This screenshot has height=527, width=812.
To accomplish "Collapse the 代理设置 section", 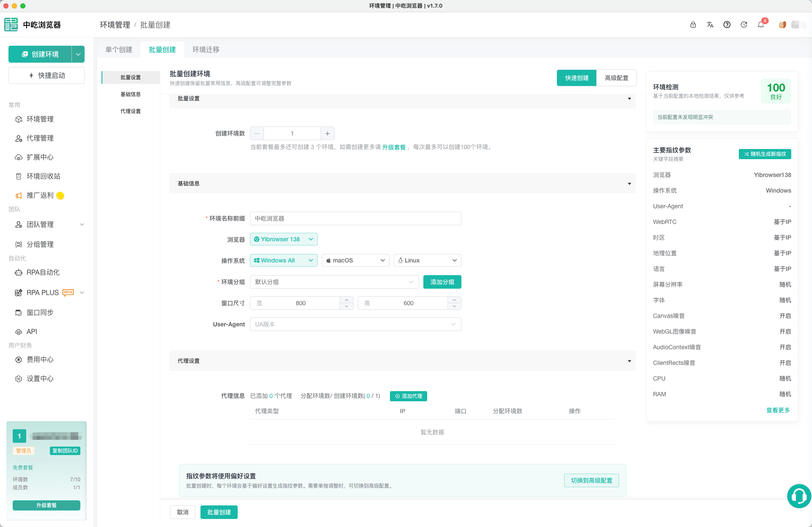I will point(629,361).
